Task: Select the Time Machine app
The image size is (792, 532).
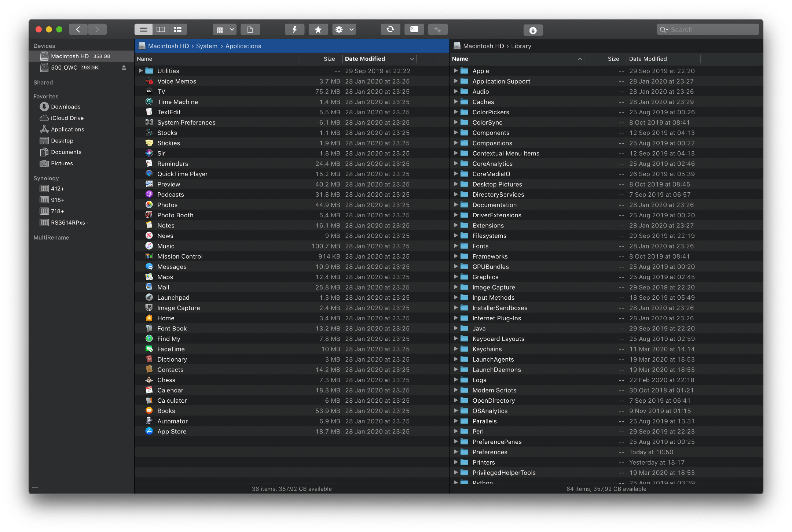Action: click(x=292, y=102)
